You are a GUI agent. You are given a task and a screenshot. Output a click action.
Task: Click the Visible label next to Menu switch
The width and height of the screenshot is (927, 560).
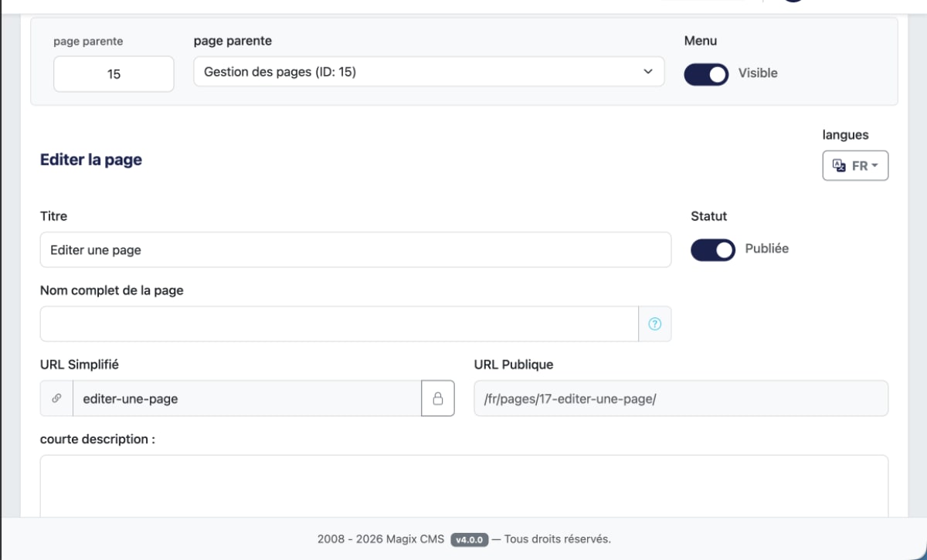click(758, 73)
